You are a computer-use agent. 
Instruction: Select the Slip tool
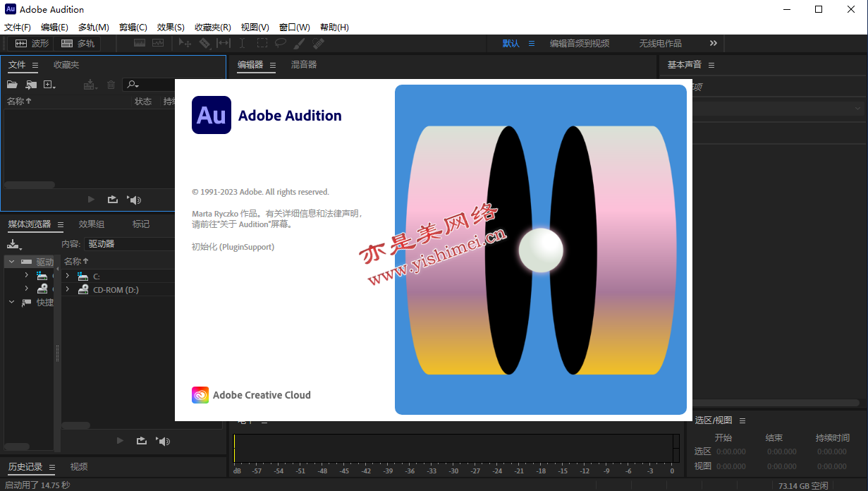tap(224, 43)
